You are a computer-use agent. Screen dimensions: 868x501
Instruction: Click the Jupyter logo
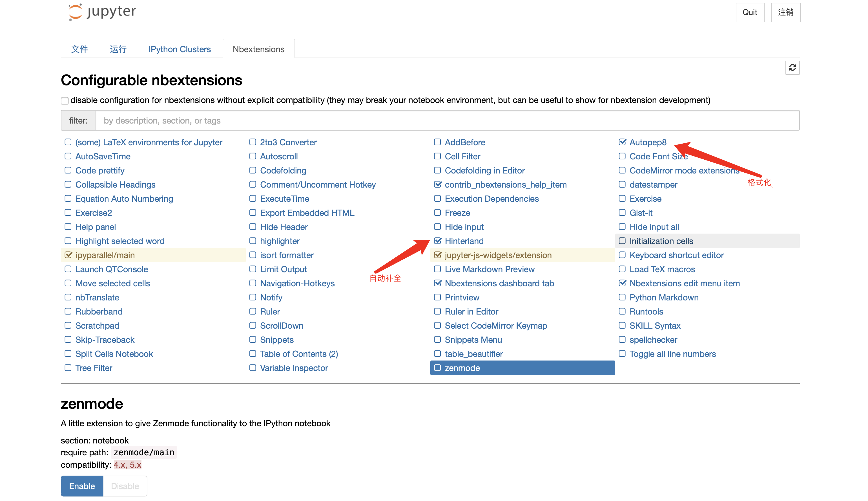coord(102,12)
